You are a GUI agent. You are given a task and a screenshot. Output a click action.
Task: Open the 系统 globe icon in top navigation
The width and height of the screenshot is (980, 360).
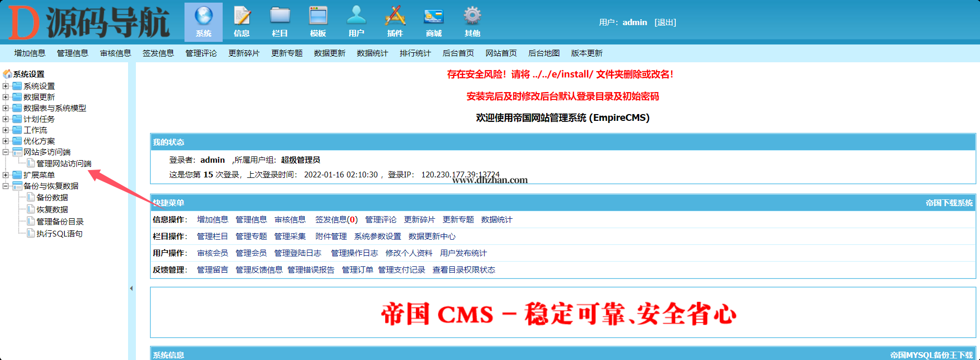click(x=203, y=17)
